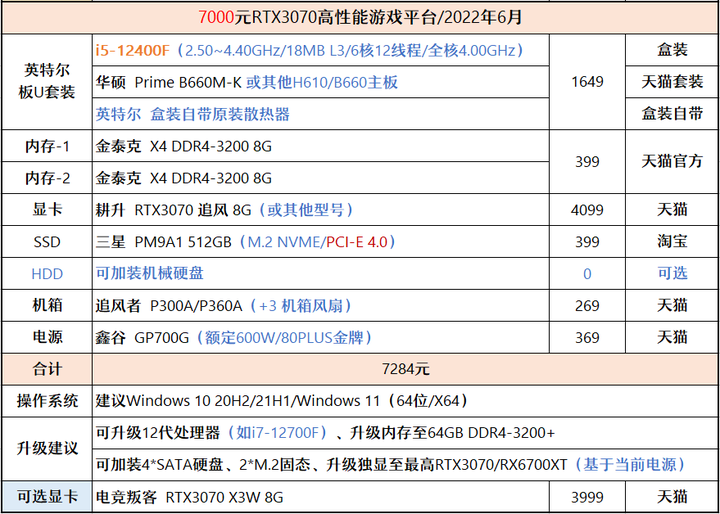The height and width of the screenshot is (514, 720).
Task: Click the 7284元 total cell
Action: point(405,369)
